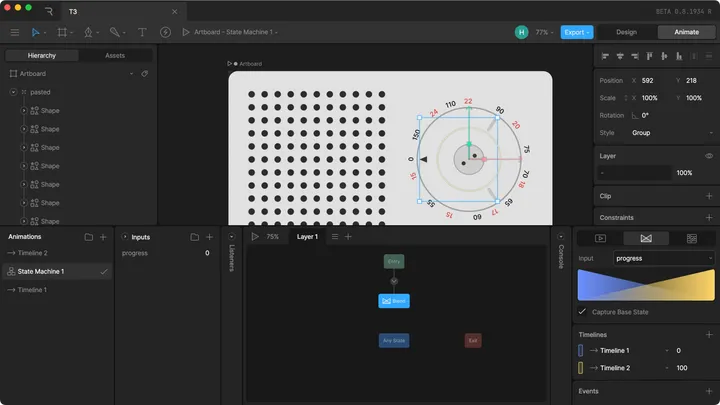Open the blend Input progress dropdown

(664, 258)
